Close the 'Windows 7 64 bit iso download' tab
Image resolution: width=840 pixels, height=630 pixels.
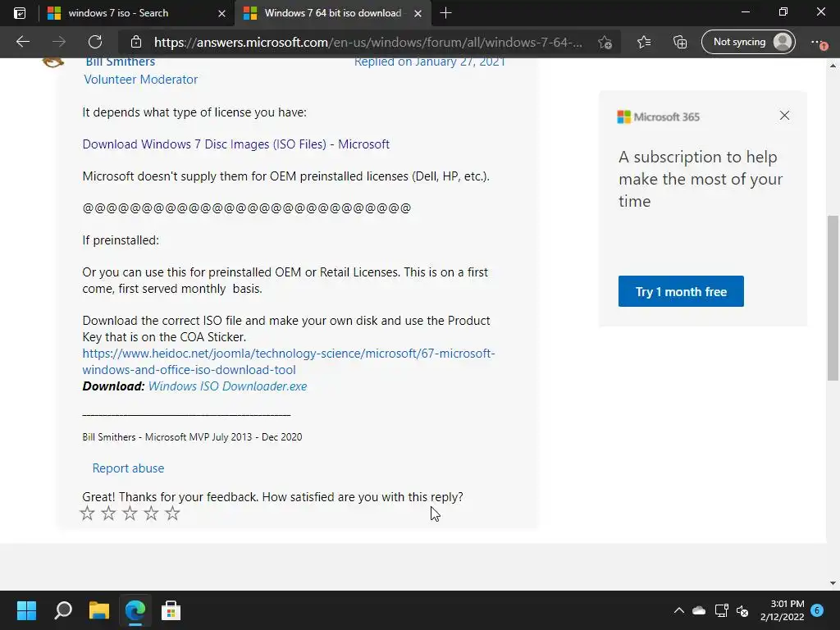click(x=418, y=13)
